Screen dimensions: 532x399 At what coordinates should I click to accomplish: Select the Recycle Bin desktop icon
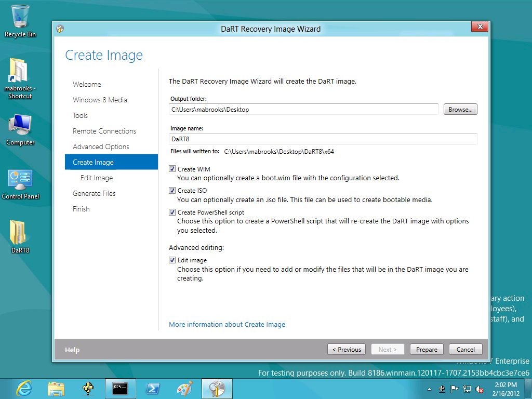tap(20, 21)
